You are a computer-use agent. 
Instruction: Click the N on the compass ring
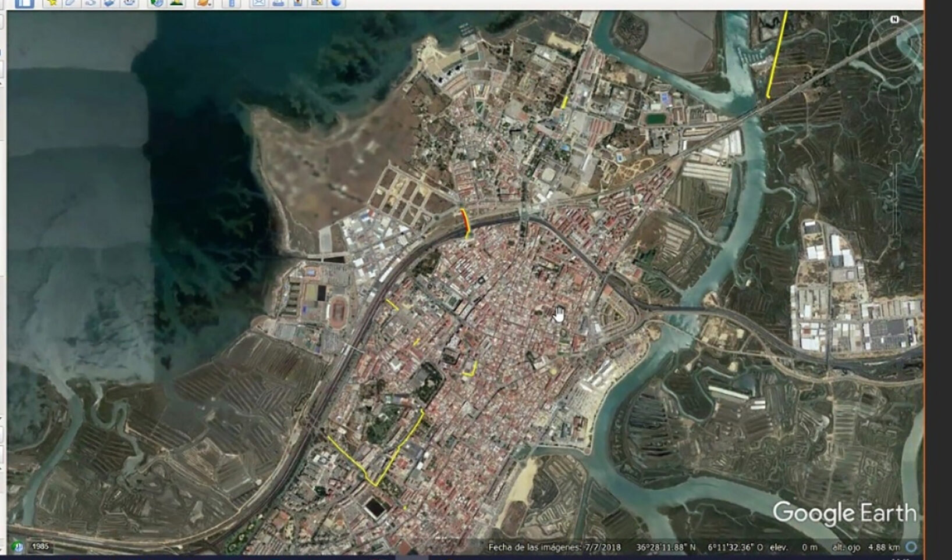click(x=894, y=20)
